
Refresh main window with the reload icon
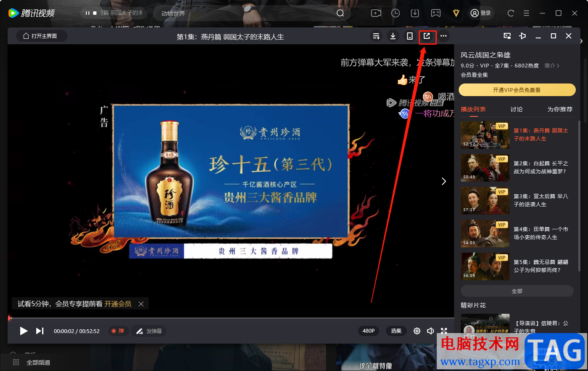[511, 13]
